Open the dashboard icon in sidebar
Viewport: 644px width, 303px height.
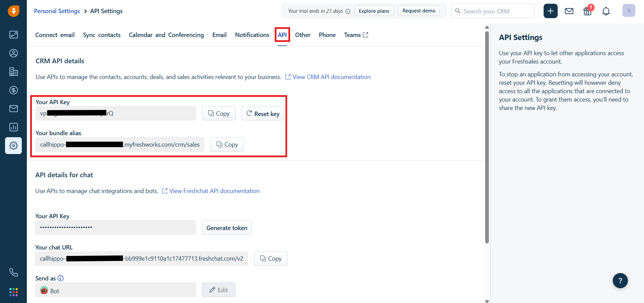click(13, 35)
